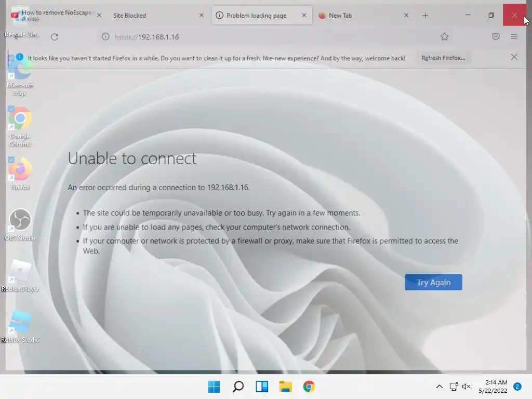Close the Problem loading page tab
532x399 pixels.
(304, 15)
